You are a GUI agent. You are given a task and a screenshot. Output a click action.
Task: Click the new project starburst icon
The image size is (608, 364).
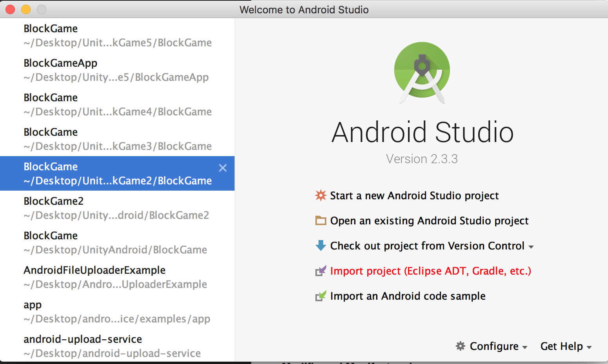coord(321,195)
